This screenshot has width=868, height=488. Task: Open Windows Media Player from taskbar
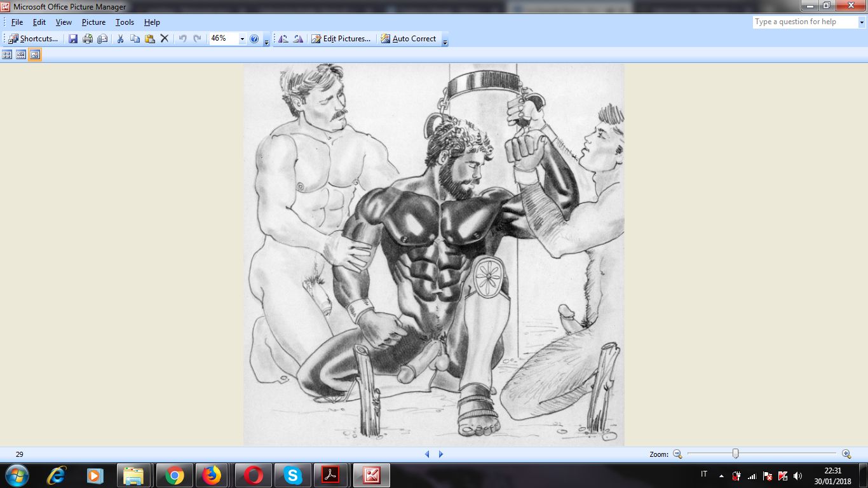[95, 475]
